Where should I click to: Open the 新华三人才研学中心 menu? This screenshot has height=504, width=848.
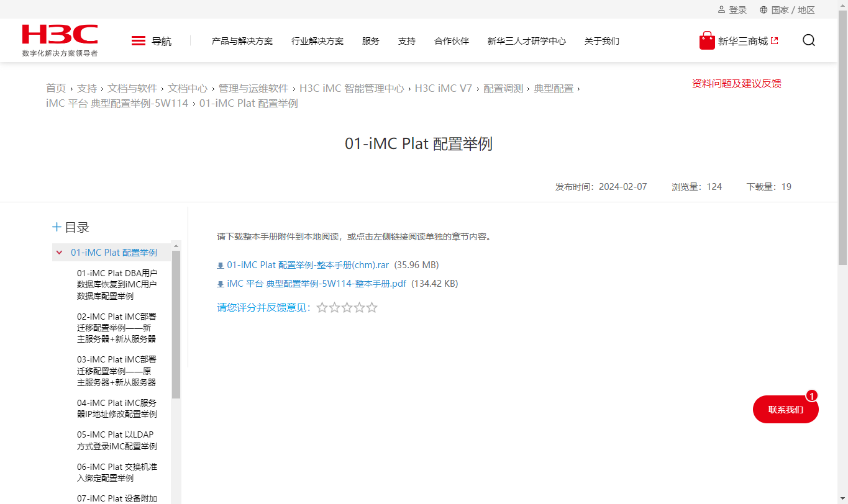coord(527,41)
